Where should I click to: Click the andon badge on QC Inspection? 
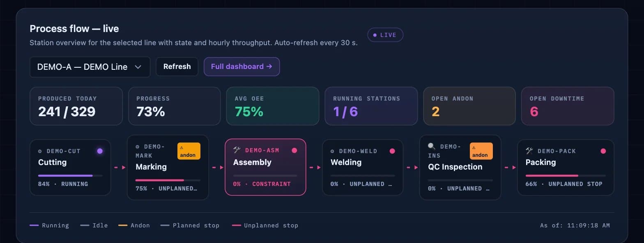click(481, 151)
